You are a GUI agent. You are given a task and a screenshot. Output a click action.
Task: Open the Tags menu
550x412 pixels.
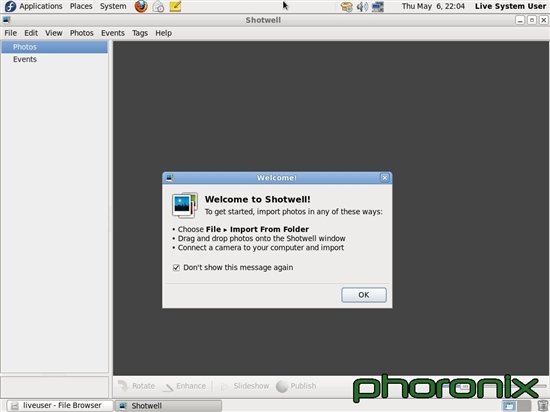coord(140,33)
